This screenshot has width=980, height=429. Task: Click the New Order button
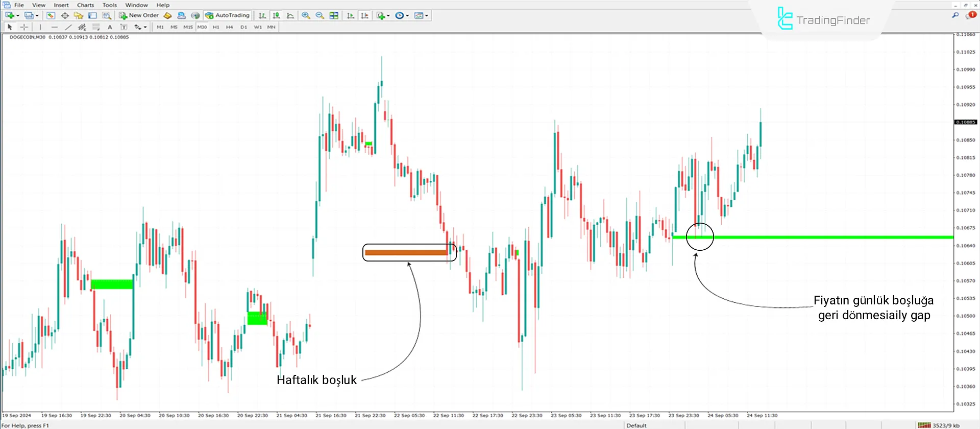[139, 16]
